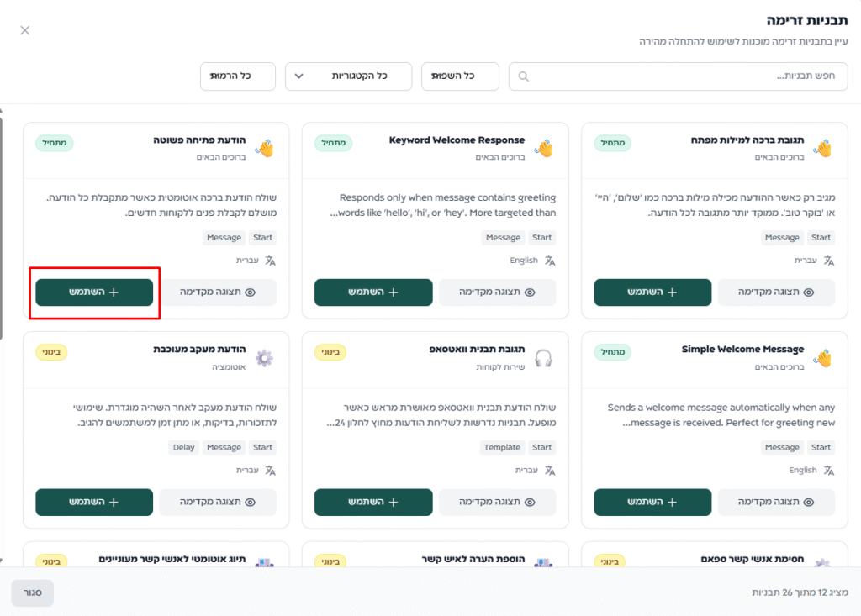861x616 pixels.
Task: Preview the הודעת פתיחה פשוטה template
Action: coord(217,292)
